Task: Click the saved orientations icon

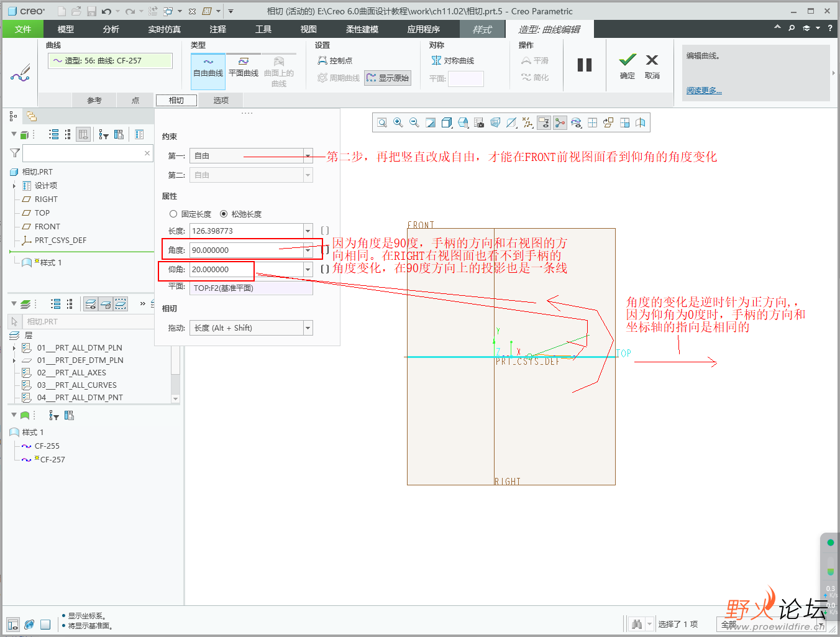Action: pos(463,123)
